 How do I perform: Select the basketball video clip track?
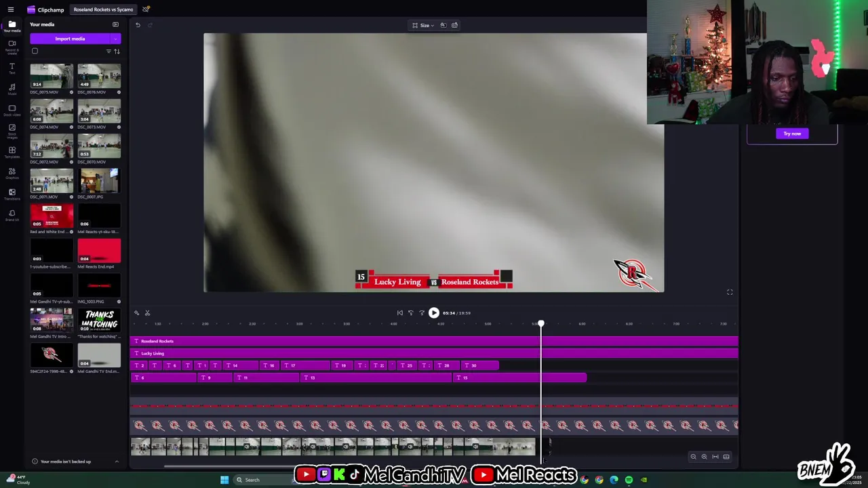(333, 446)
